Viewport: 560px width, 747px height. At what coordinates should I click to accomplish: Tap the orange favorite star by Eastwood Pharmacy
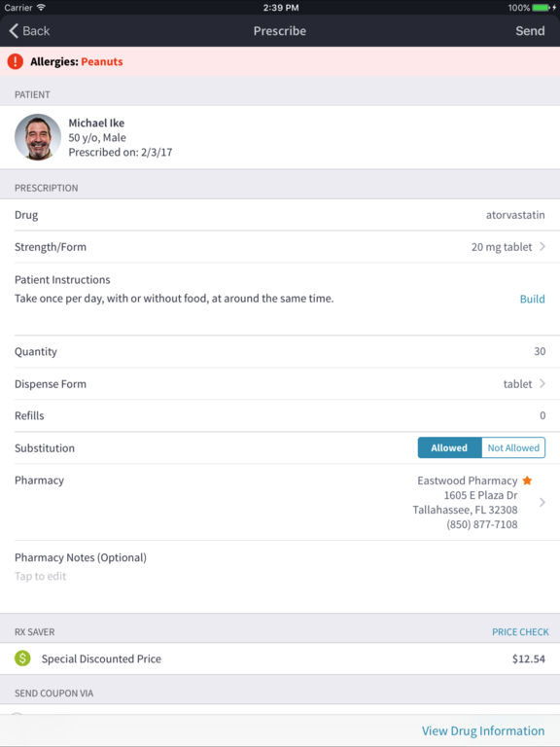[x=527, y=480]
